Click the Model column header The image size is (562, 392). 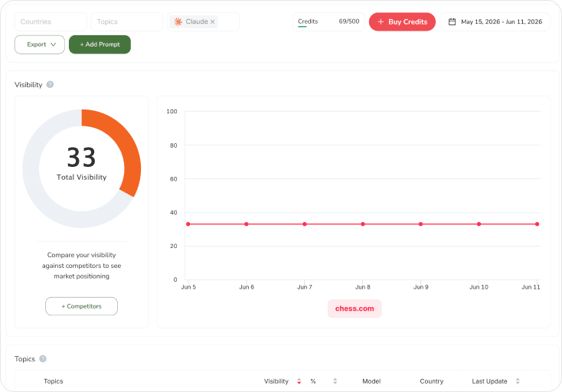tap(371, 381)
